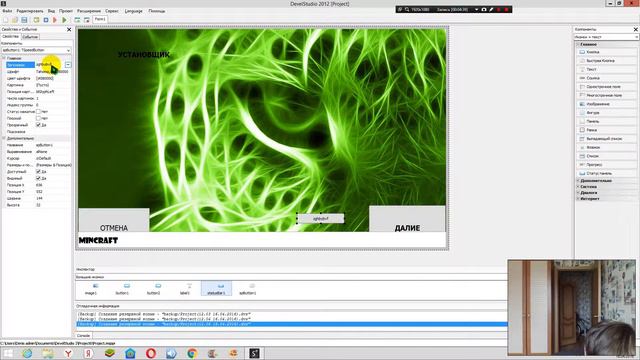
Task: Collapse the Дополнительно group in properties panel
Action: [4, 138]
